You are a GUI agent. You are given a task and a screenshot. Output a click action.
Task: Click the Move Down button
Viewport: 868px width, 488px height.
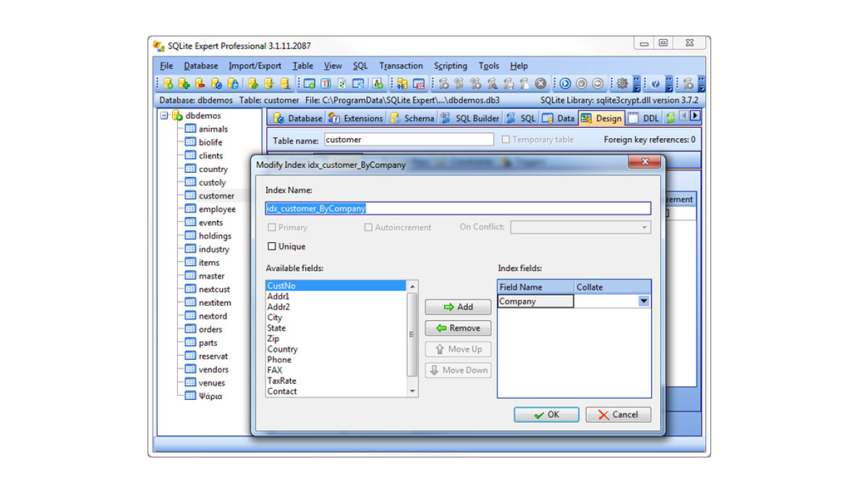[x=458, y=370]
